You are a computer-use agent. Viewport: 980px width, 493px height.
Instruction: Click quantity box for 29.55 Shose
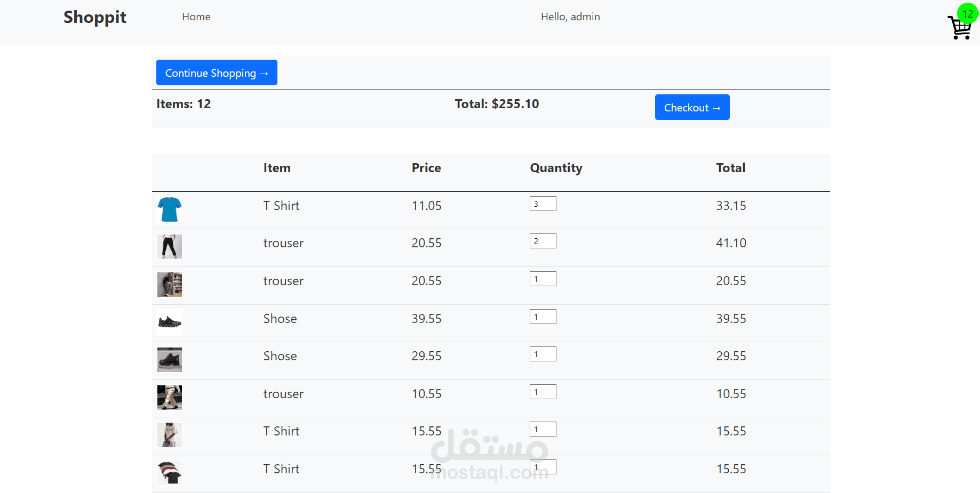(543, 354)
